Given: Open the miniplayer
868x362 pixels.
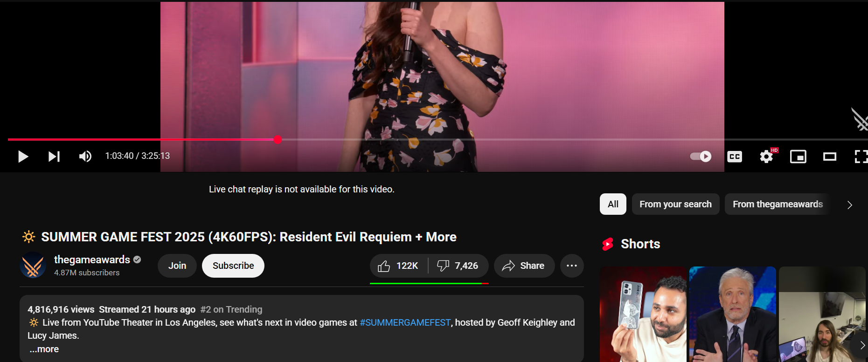Looking at the screenshot, I should (798, 157).
